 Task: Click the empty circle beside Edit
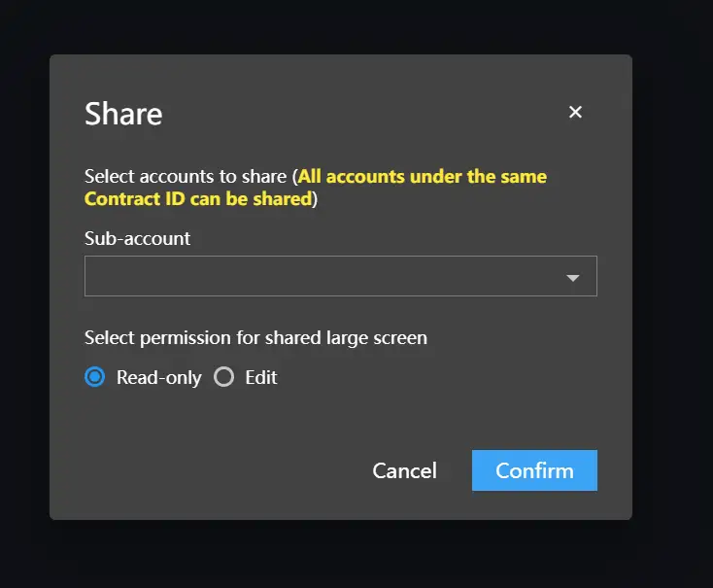tap(224, 377)
